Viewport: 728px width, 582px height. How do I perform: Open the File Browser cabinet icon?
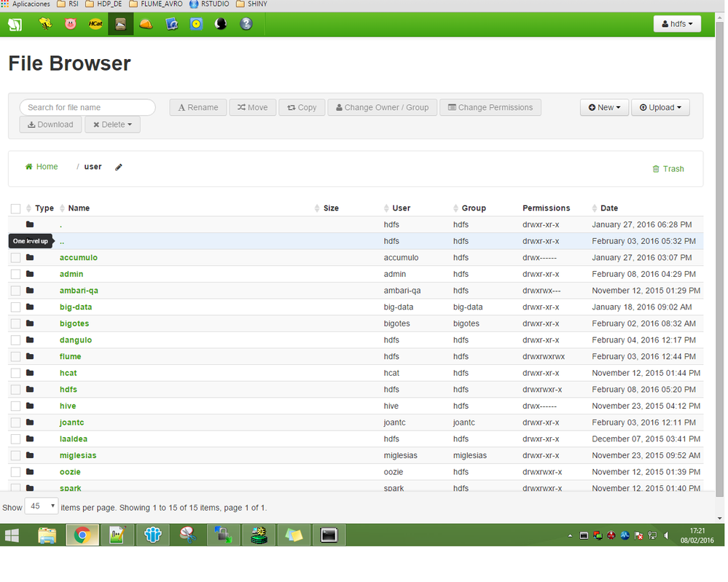(x=121, y=24)
